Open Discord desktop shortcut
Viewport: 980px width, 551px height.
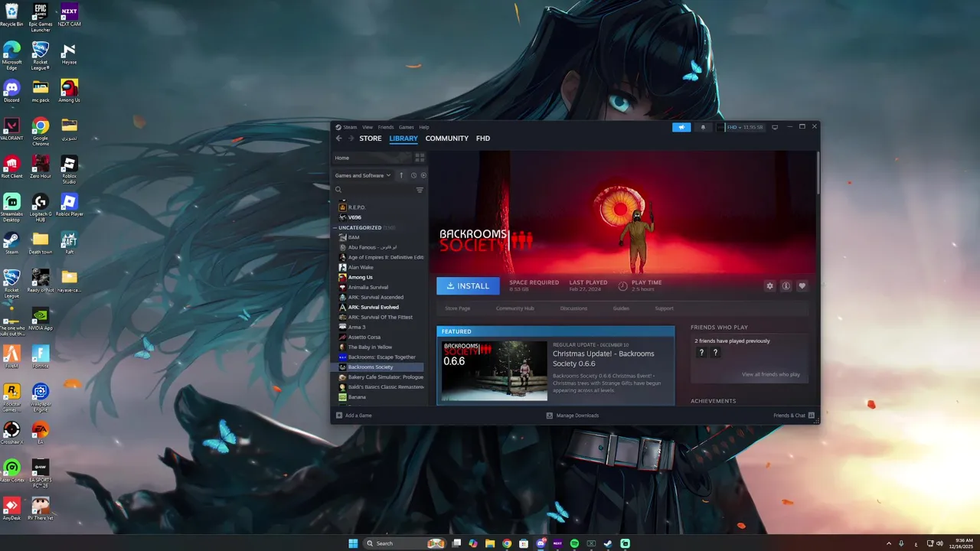[11, 91]
